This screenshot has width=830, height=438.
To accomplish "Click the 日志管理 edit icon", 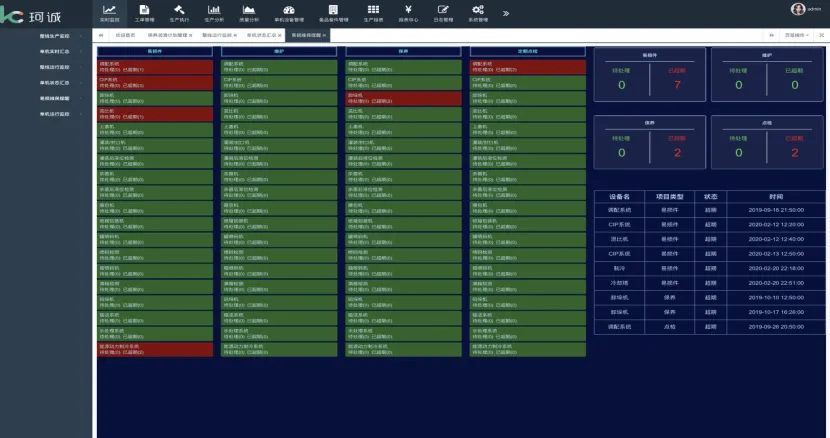I will pyautogui.click(x=443, y=9).
